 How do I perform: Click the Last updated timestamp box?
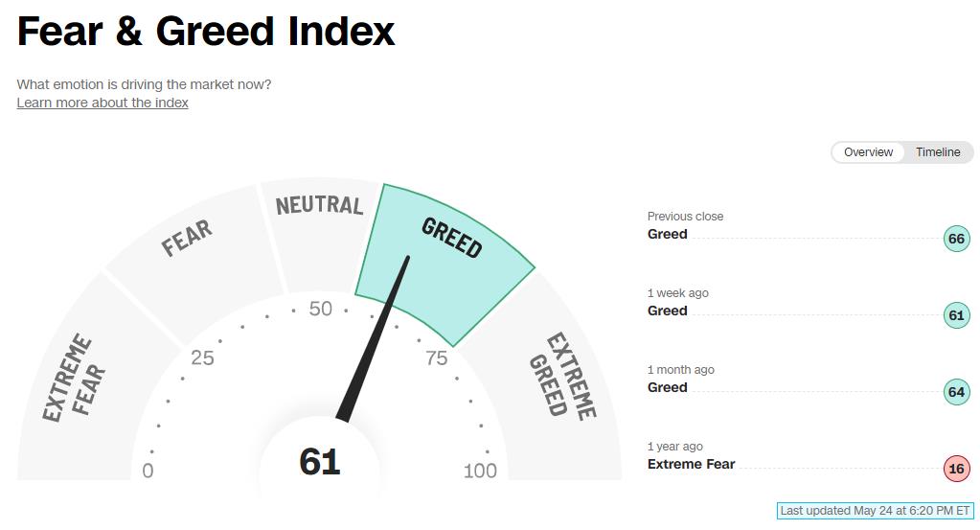875,511
